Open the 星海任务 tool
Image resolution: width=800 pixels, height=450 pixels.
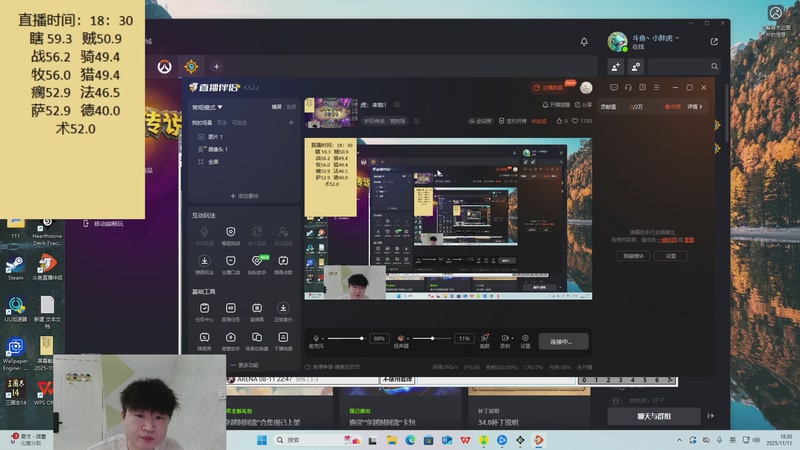pos(231,312)
